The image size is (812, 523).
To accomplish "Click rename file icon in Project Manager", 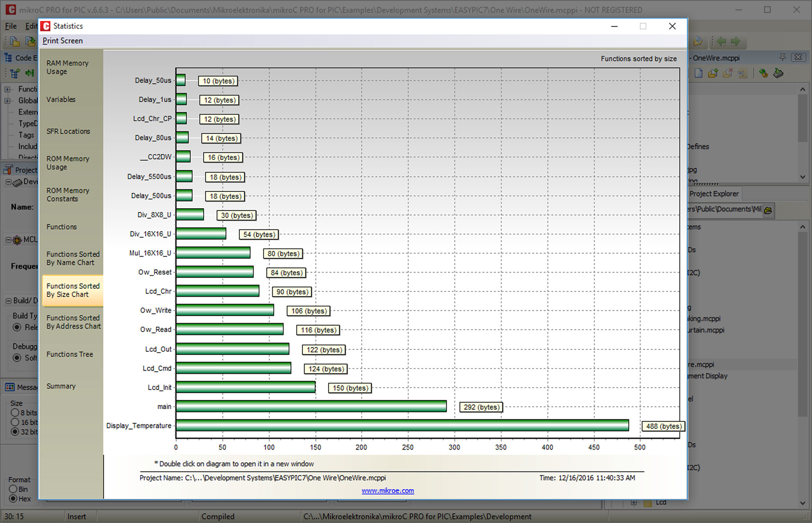I will click(742, 73).
